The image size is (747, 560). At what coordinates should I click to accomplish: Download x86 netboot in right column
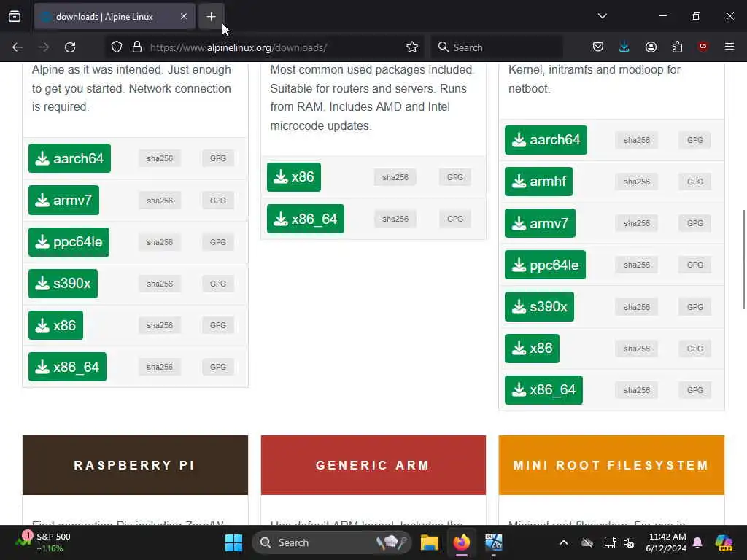[x=532, y=348]
